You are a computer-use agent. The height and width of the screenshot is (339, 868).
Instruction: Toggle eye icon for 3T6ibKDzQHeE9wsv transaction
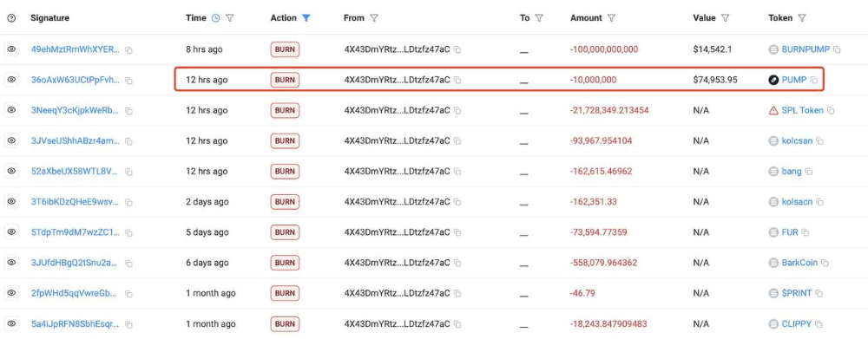coord(11,202)
